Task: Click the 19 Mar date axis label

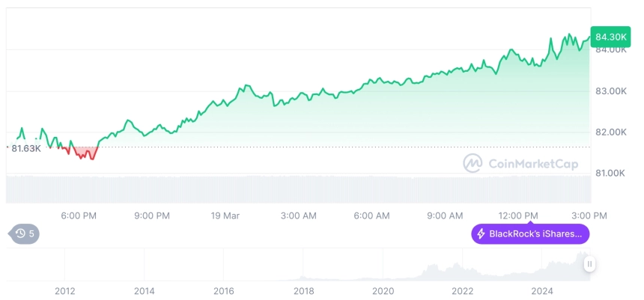Action: [x=225, y=216]
